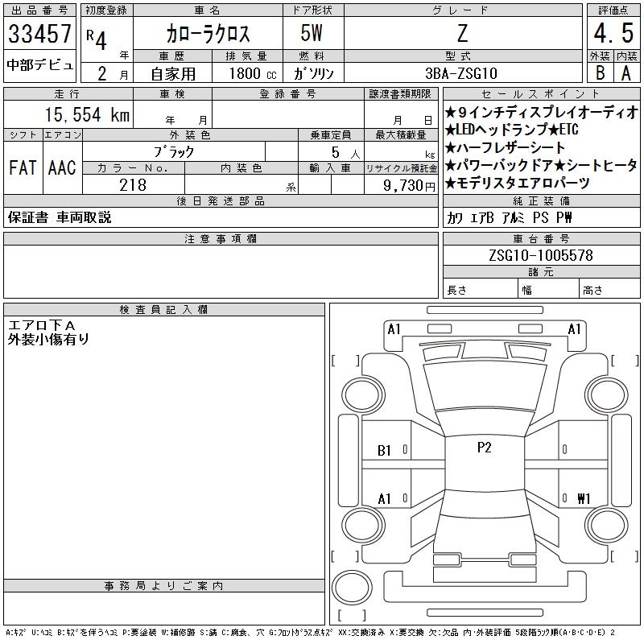This screenshot has width=644, height=644.
Task: Click 保証書 車両取説 text
Action: (60, 217)
